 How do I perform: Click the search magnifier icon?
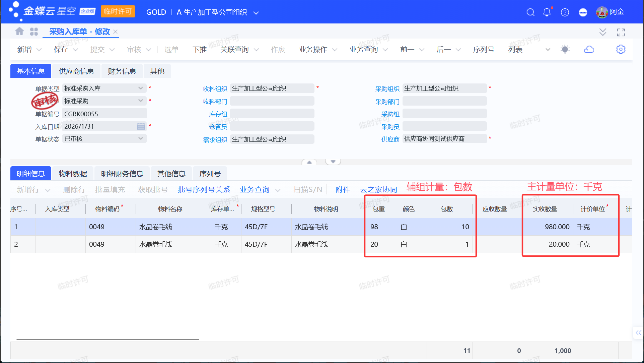click(530, 12)
